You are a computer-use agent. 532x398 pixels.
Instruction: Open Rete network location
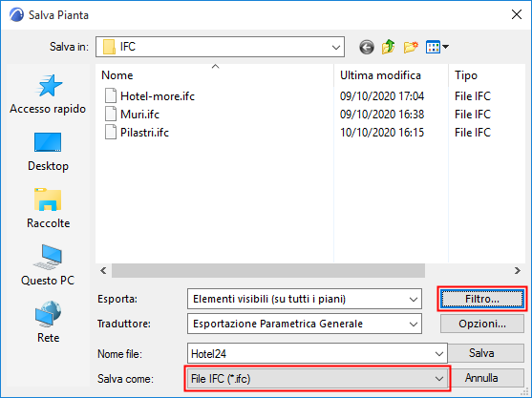pyautogui.click(x=48, y=322)
